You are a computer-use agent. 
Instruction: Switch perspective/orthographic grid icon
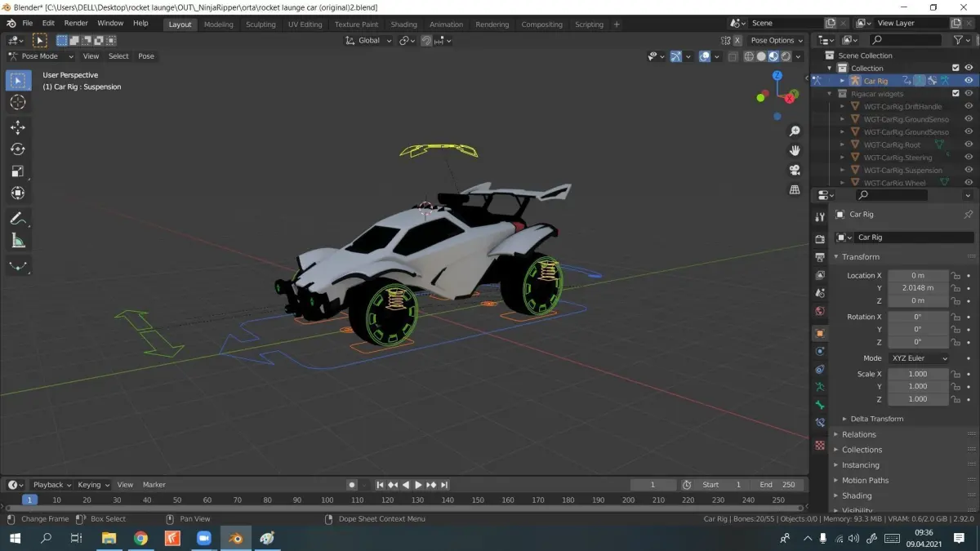coord(795,189)
